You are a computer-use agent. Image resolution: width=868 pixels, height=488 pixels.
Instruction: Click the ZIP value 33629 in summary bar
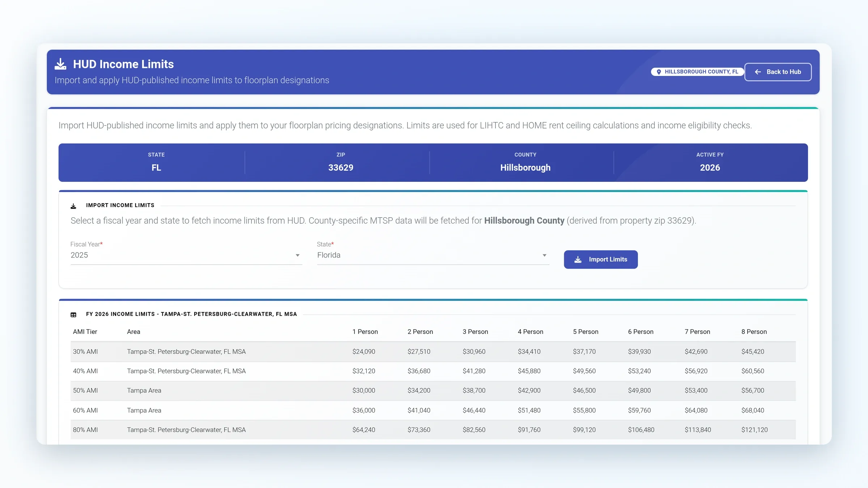341,168
